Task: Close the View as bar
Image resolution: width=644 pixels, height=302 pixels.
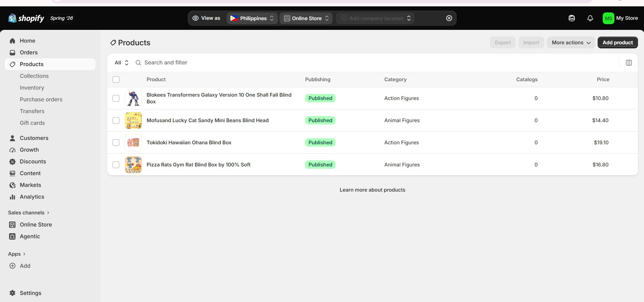Action: coord(449,18)
